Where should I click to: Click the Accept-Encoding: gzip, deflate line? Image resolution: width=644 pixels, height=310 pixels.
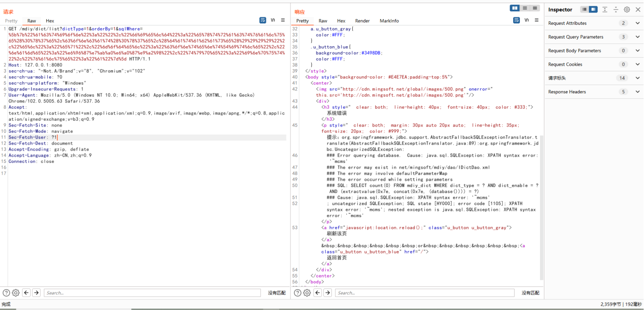tap(48, 149)
